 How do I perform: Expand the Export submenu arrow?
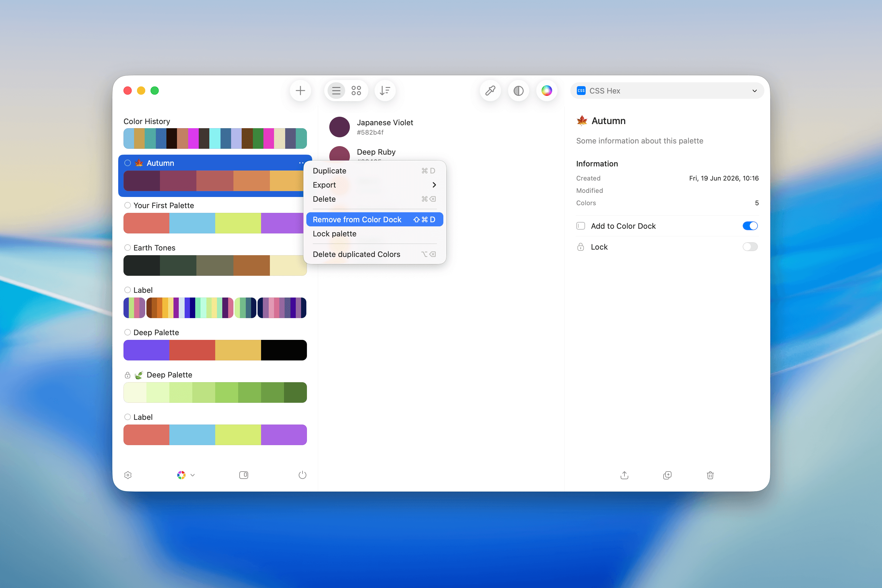point(434,185)
